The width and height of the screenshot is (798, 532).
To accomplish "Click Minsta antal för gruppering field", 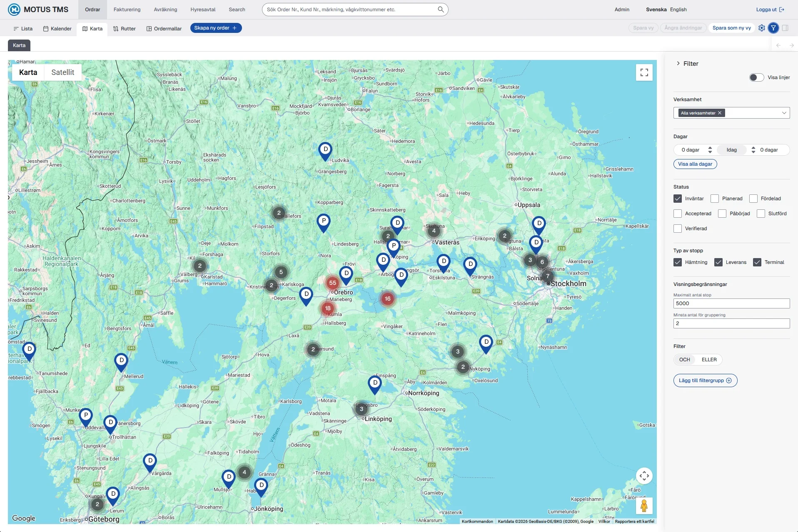I will tap(731, 323).
